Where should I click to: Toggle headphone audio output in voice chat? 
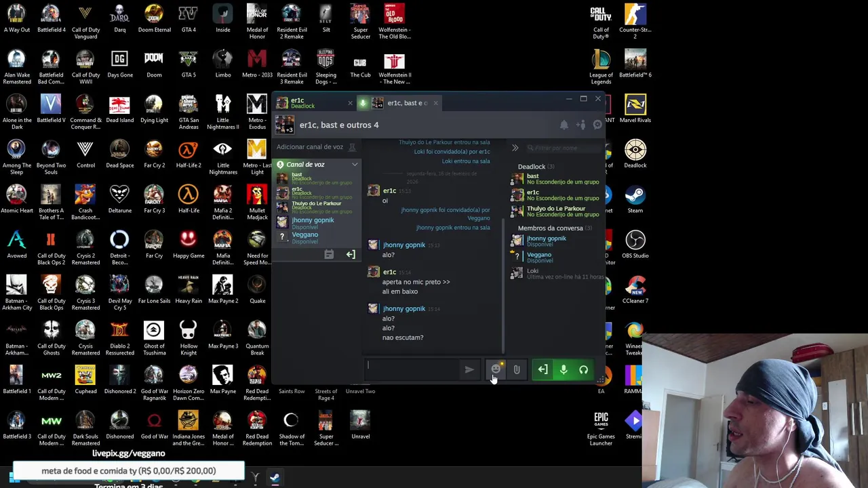[583, 369]
